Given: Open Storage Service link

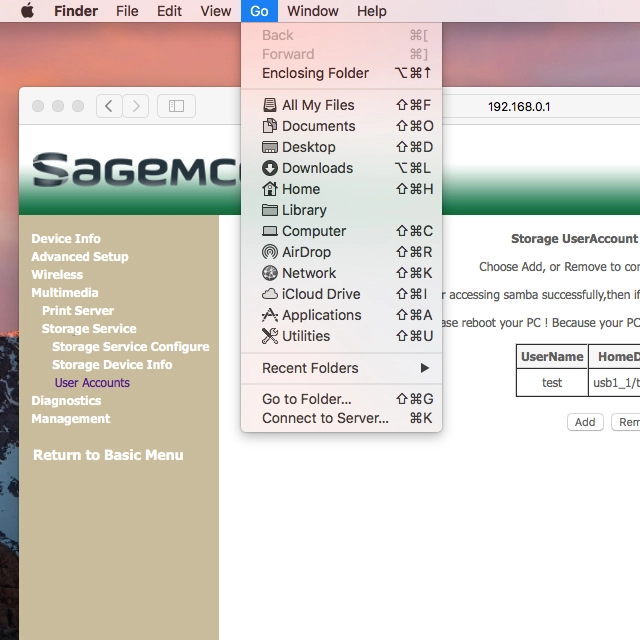Looking at the screenshot, I should coord(89,329).
